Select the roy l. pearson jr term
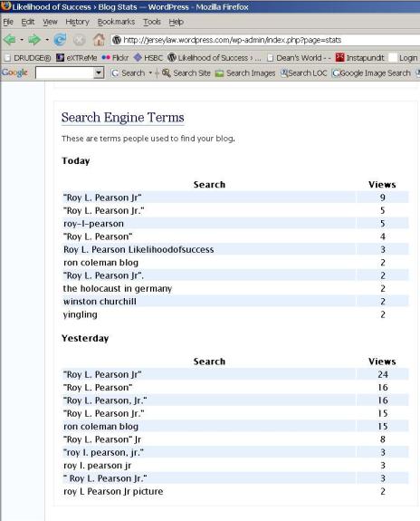Screen dimensions: 420x521 click(x=97, y=466)
